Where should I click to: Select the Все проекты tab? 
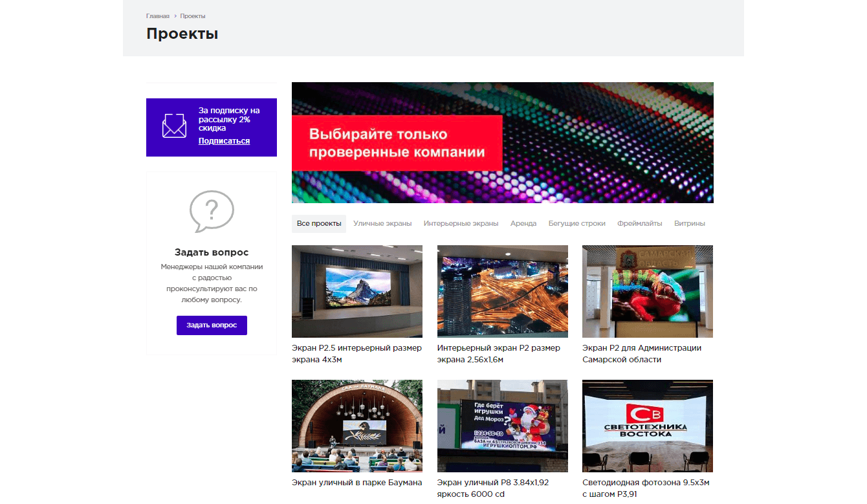[x=318, y=223]
